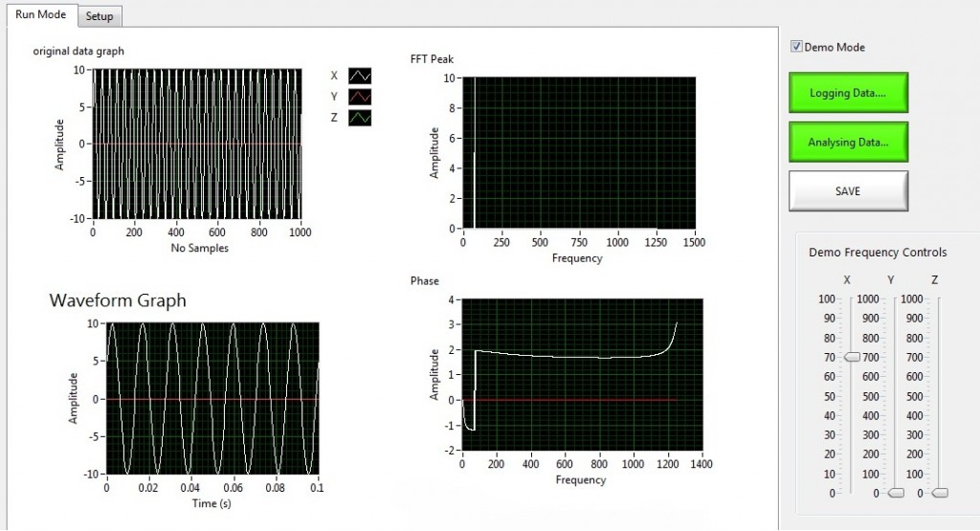The image size is (980, 531).
Task: Click the 'Waveform Graph' title text
Action: [x=118, y=300]
